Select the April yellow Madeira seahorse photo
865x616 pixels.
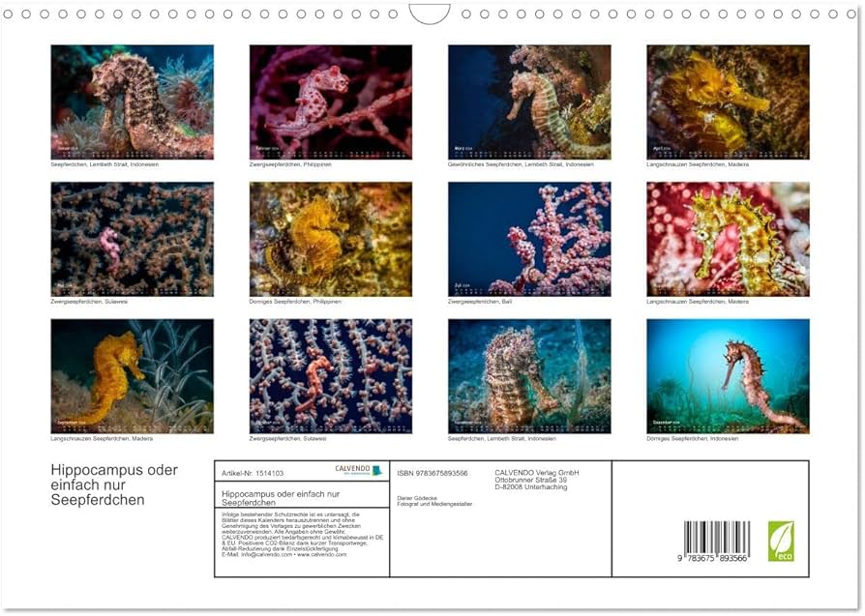(x=729, y=103)
